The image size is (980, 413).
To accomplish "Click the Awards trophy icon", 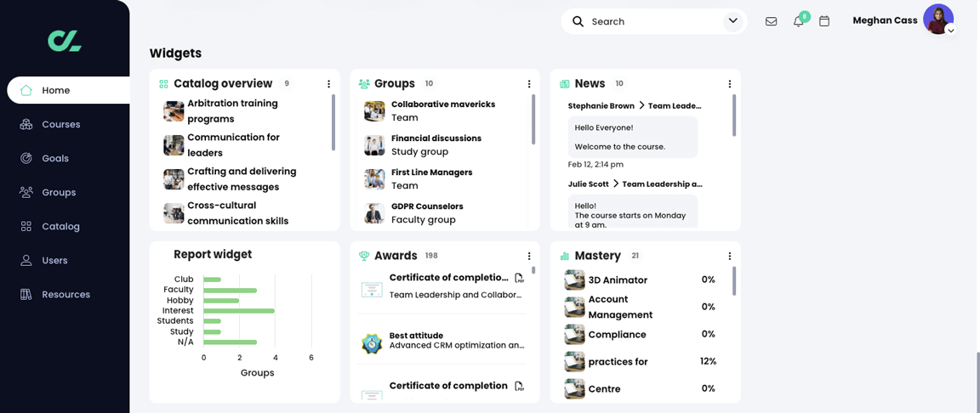I will click(x=364, y=256).
